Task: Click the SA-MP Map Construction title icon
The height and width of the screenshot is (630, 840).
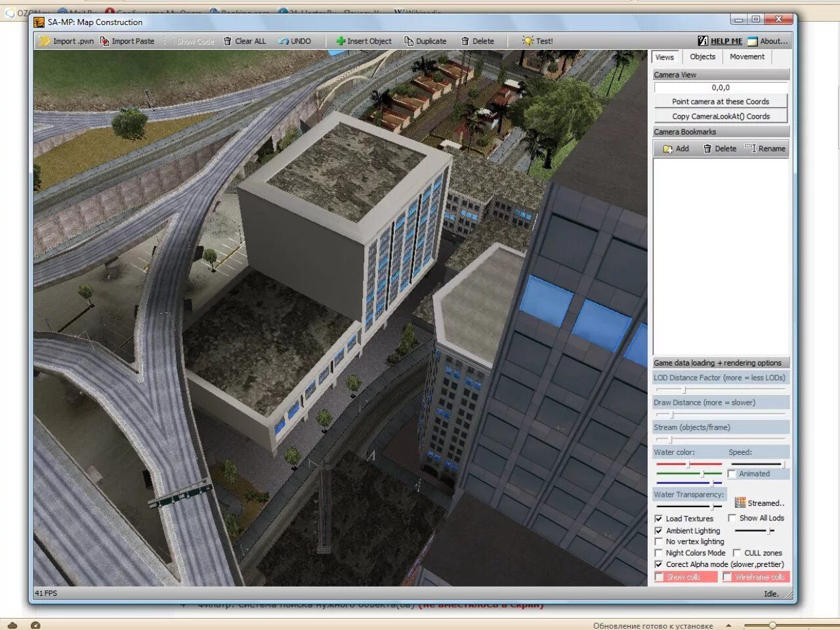Action: coord(39,22)
